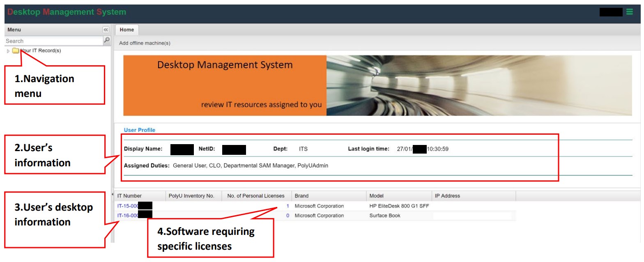Image resolution: width=644 pixels, height=262 pixels.
Task: Sort by No. of Personal Licenses header
Action: pos(256,196)
